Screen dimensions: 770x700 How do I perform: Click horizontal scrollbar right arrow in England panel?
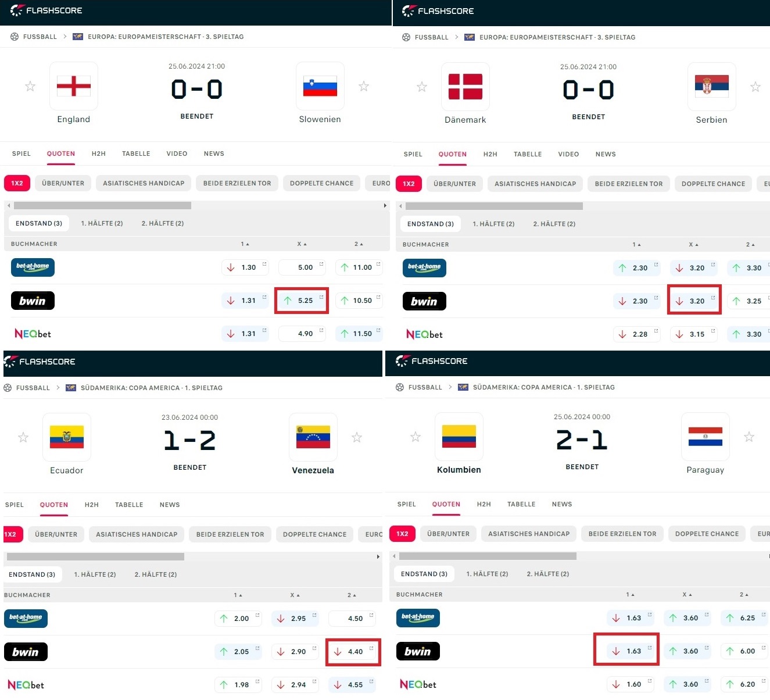385,205
